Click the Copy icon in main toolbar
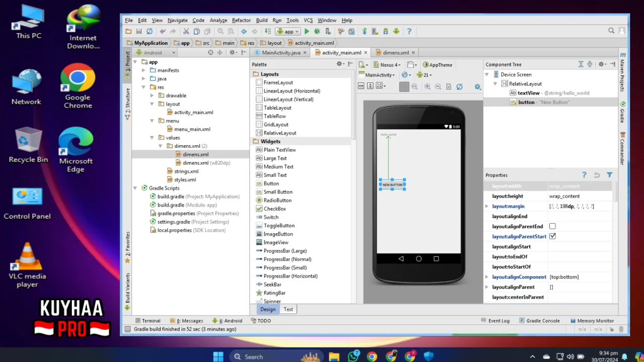Viewport: 644px width, 362px height. [196, 31]
